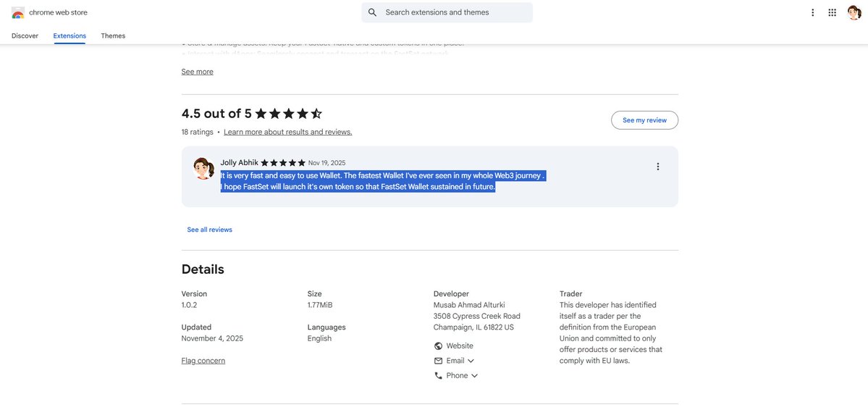This screenshot has height=410, width=868.
Task: Click Jolly Abhik's reviewer avatar
Action: click(203, 169)
